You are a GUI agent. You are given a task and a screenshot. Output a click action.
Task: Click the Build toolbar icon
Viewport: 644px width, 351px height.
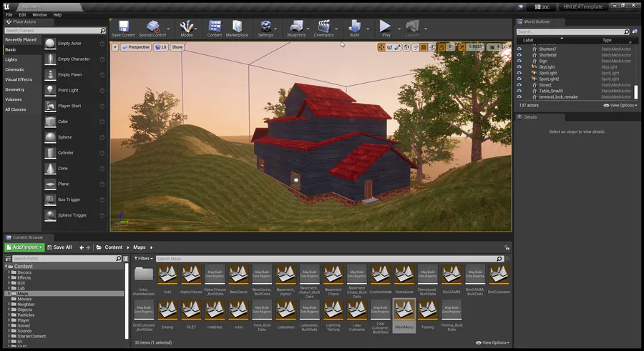tap(354, 27)
